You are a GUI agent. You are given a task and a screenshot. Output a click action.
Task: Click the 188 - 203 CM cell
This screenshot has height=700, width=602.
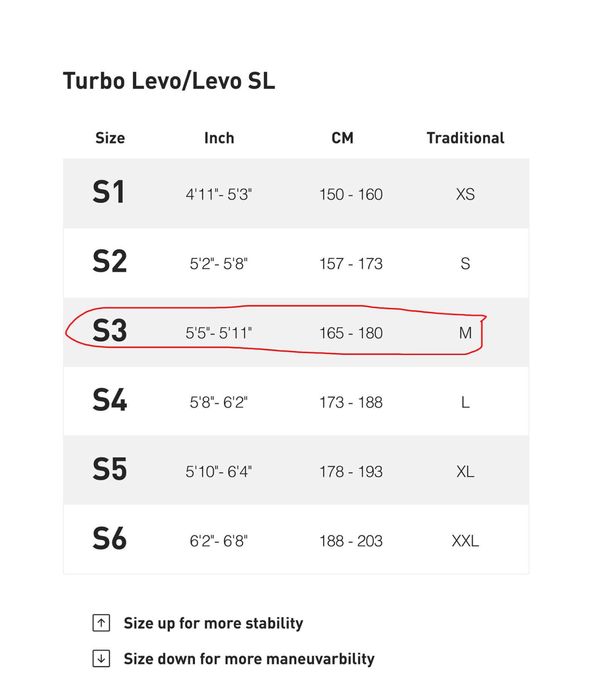(x=351, y=541)
